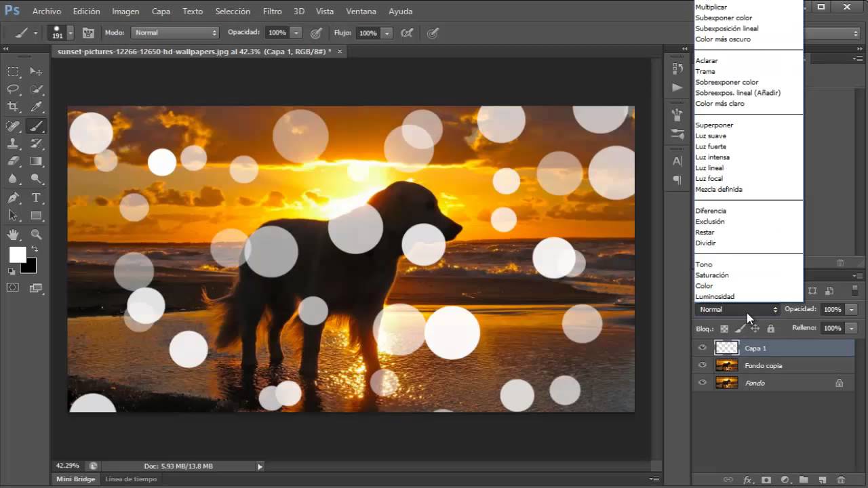This screenshot has width=868, height=488.
Task: Create new fill or adjustment layer
Action: (785, 479)
